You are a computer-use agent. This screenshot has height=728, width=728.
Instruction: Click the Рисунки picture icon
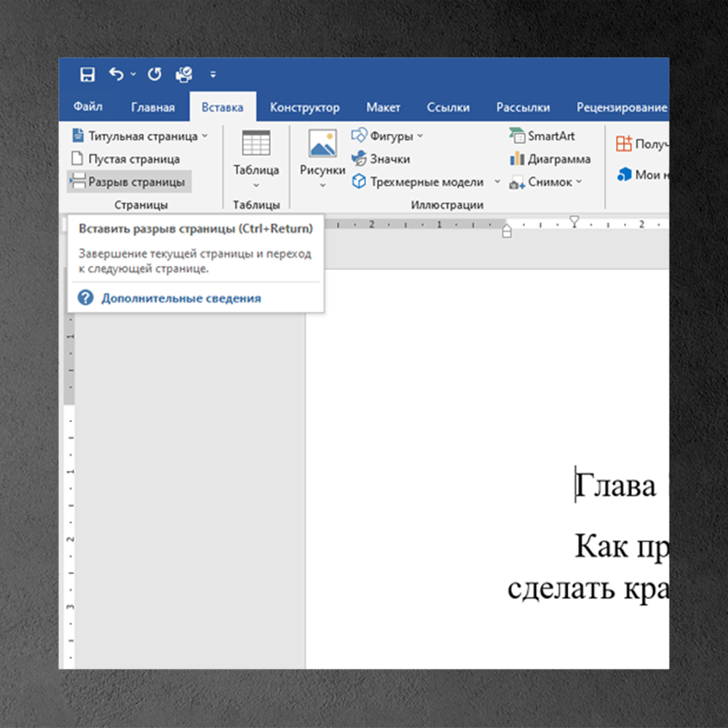click(x=323, y=143)
